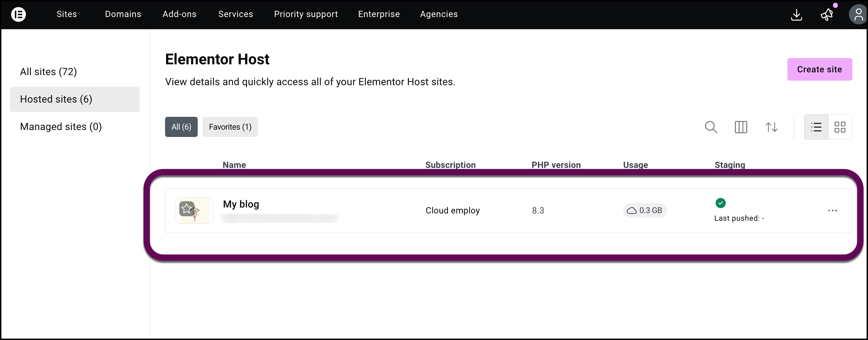Click the Elementor logo icon

click(18, 14)
